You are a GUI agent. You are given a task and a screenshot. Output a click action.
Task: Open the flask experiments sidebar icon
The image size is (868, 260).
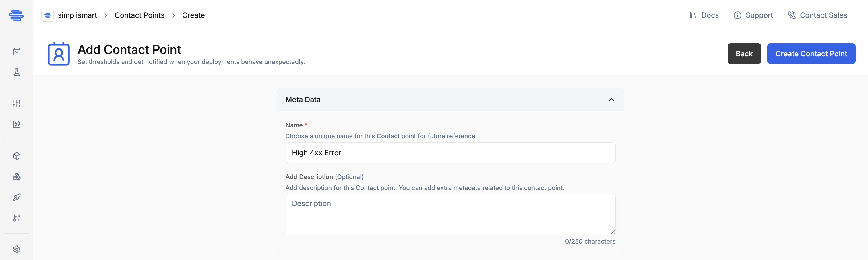click(17, 72)
